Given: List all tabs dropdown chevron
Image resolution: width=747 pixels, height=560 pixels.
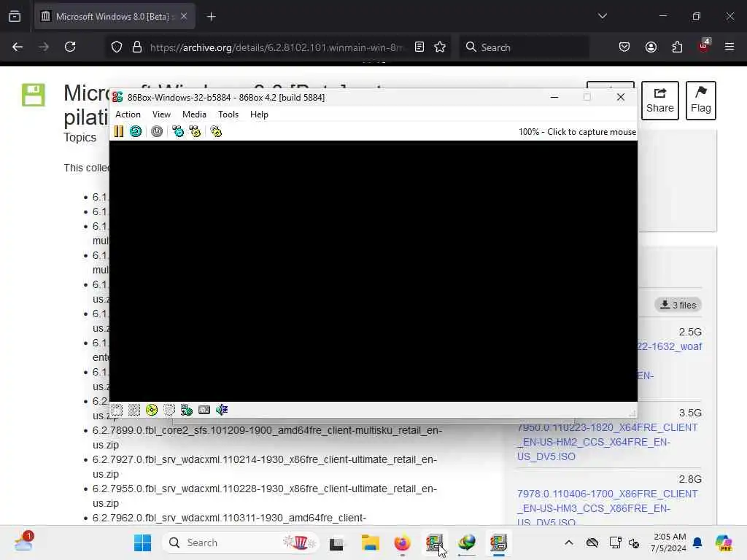Looking at the screenshot, I should point(603,16).
